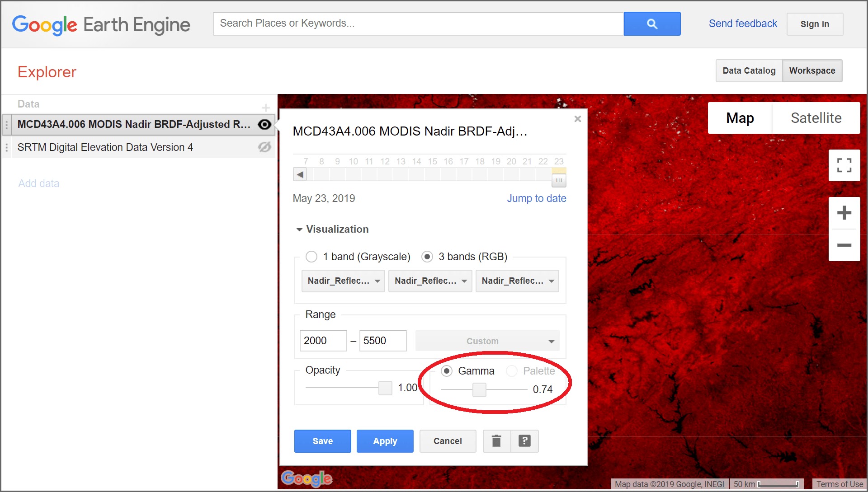Viewport: 868px width, 492px height.
Task: Open the Terms of Use link
Action: [840, 484]
